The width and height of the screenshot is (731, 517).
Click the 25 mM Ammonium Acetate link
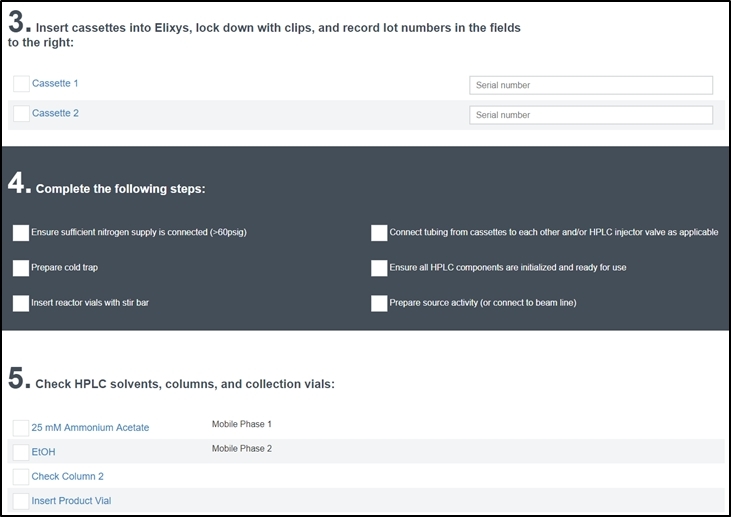(90, 428)
